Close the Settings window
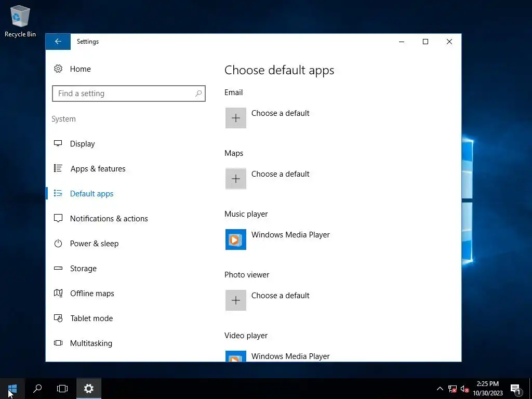This screenshot has width=532, height=399. point(449,42)
